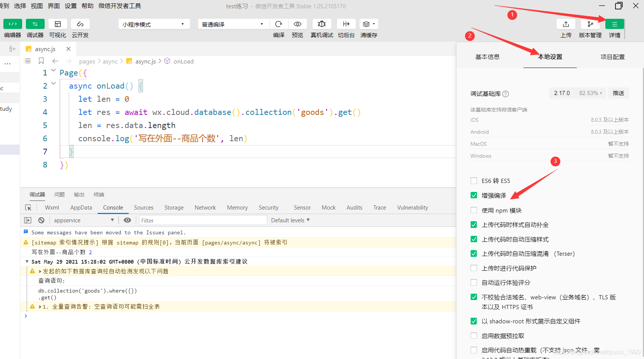
Task: Toggle 上传代码时自动压缩样式 checkbox
Action: (474, 239)
